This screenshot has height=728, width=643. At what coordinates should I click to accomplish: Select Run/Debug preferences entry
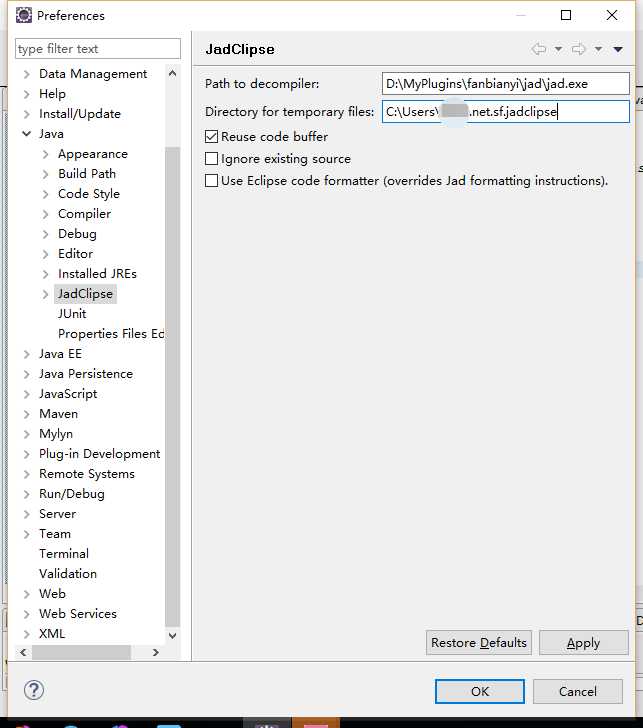click(72, 494)
